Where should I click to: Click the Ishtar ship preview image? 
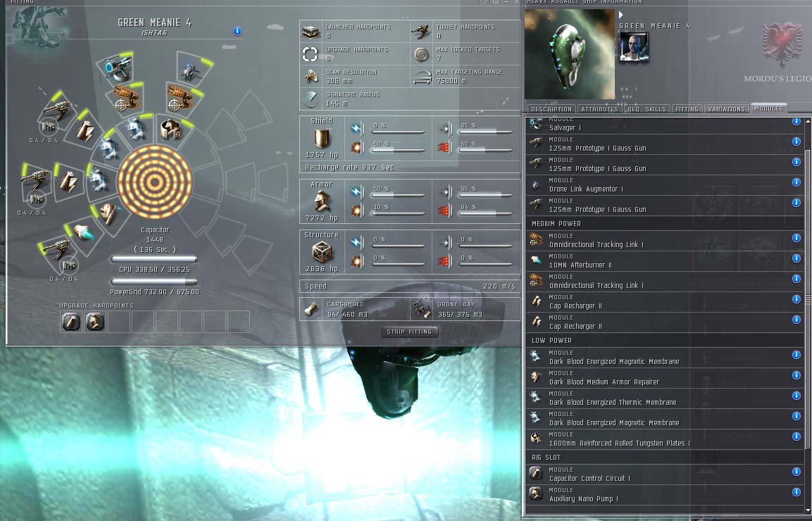pos(570,54)
